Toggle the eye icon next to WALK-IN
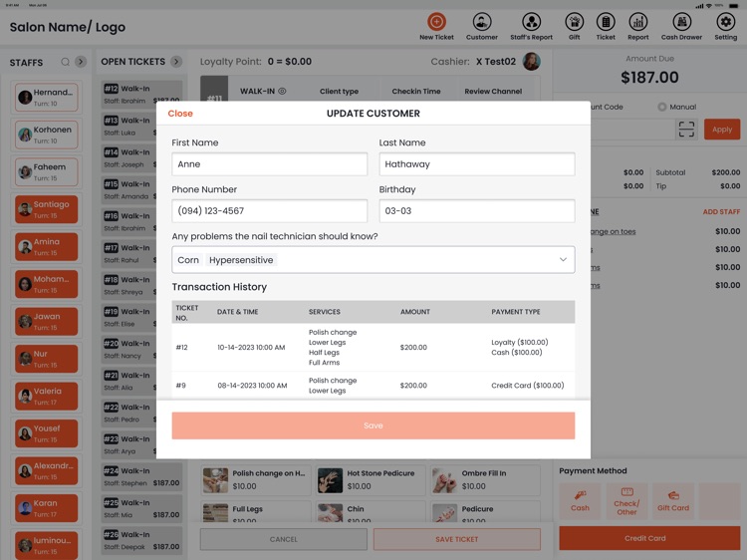The width and height of the screenshot is (747, 560). [282, 91]
